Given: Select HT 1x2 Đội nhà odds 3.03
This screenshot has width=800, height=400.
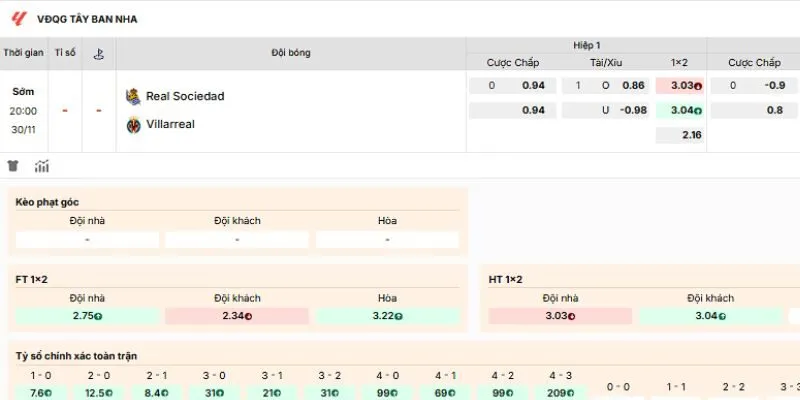Looking at the screenshot, I should (x=560, y=316).
